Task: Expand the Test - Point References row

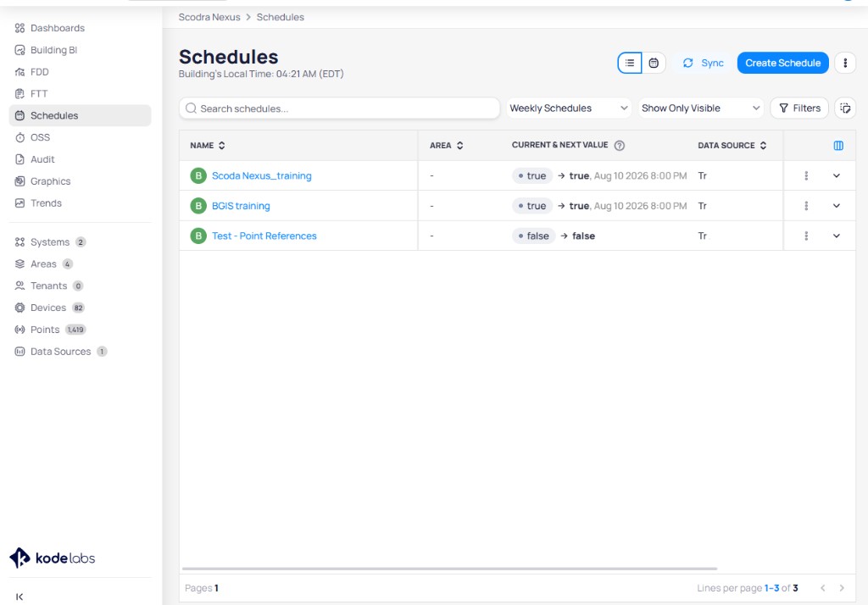Action: (837, 236)
